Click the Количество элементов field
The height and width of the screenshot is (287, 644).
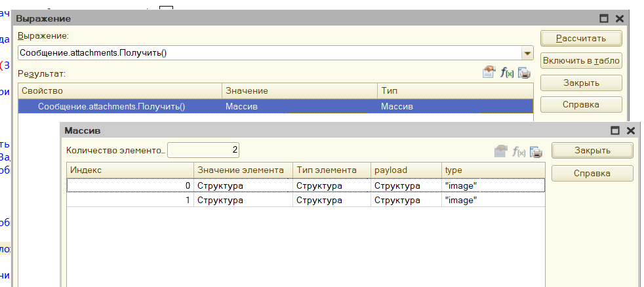[x=203, y=151]
